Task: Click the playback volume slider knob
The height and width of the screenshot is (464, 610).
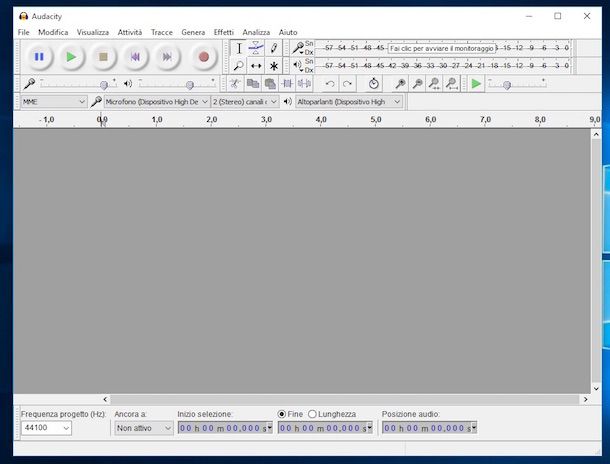Action: pos(189,84)
